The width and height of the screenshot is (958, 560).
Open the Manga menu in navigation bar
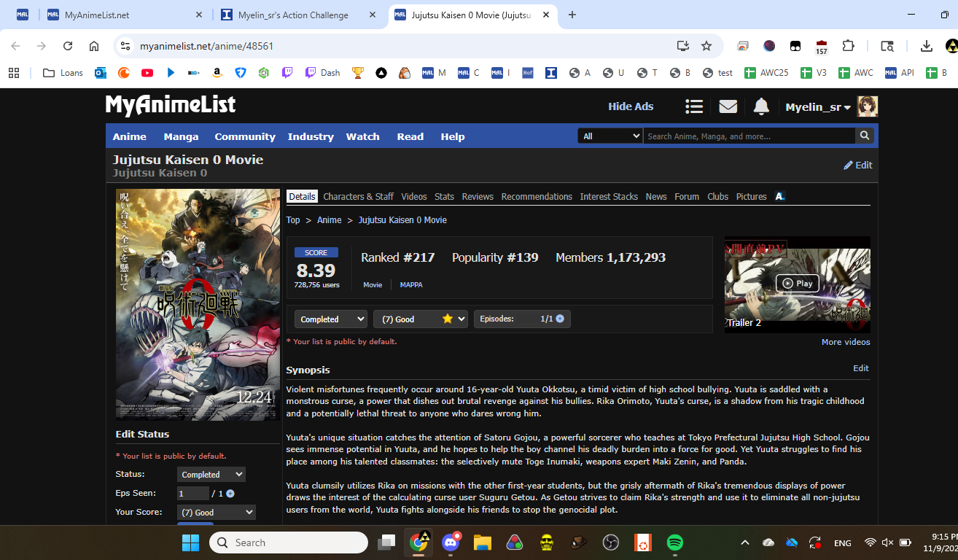click(x=181, y=136)
